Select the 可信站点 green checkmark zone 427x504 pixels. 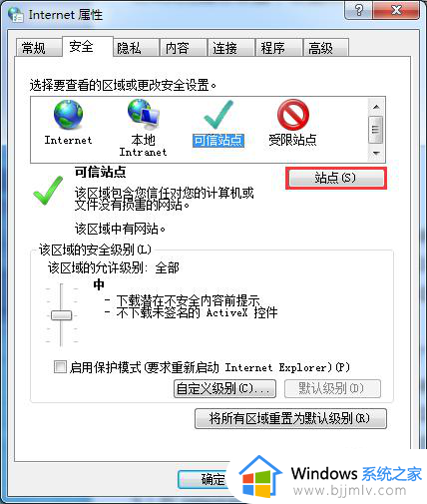[x=218, y=115]
